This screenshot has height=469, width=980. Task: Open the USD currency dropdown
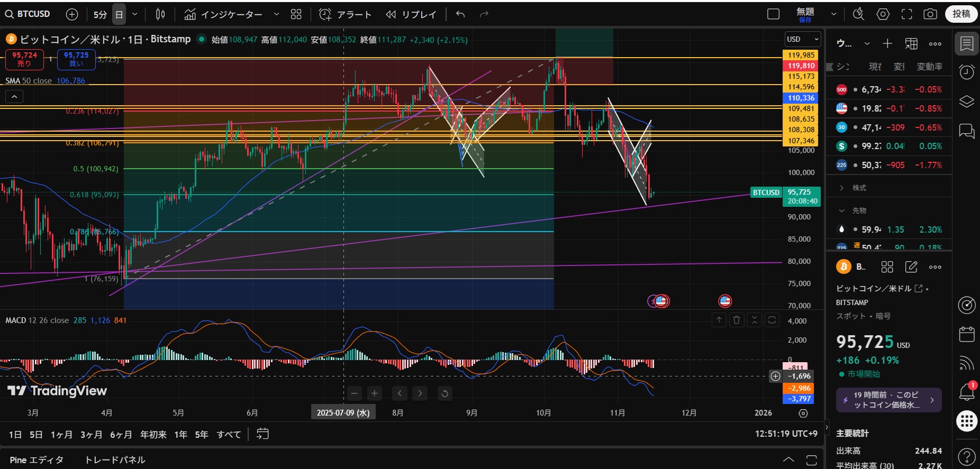pyautogui.click(x=802, y=39)
